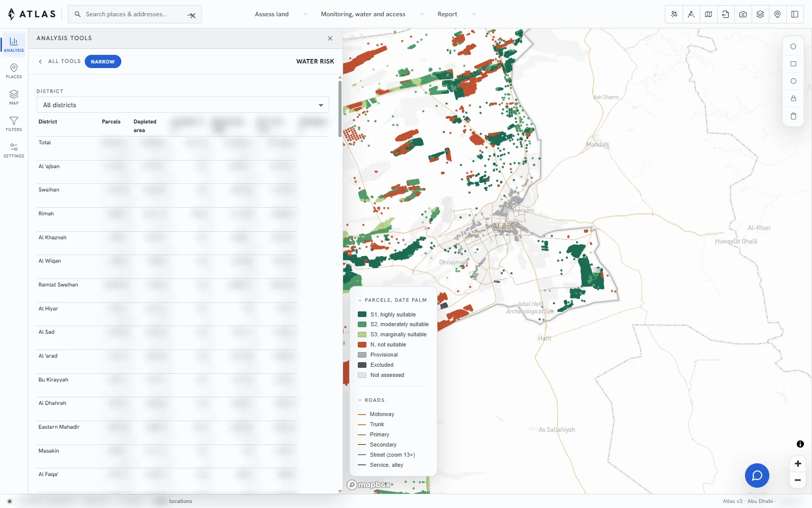Viewport: 812px width, 508px height.
Task: Open the chat support bubble
Action: pyautogui.click(x=757, y=475)
